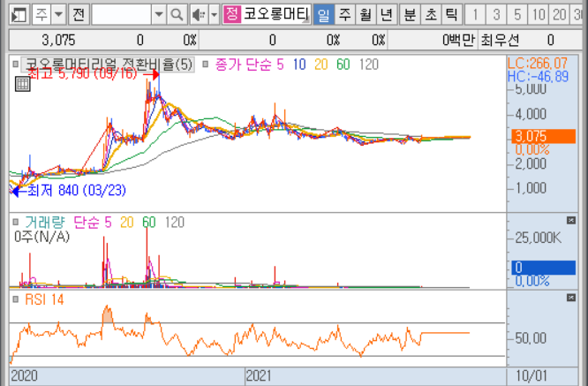Toggle the left panel layout icon
Viewport: 588px width, 386px height.
point(19,15)
